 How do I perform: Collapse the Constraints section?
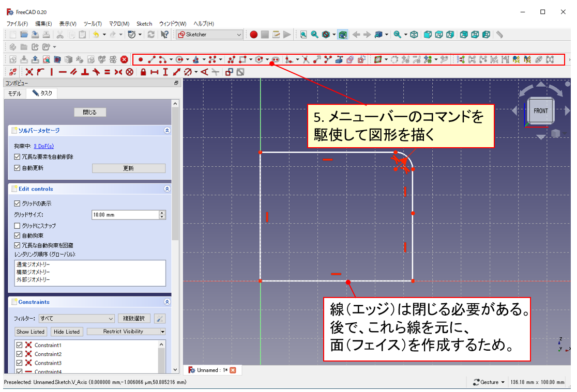pos(167,302)
